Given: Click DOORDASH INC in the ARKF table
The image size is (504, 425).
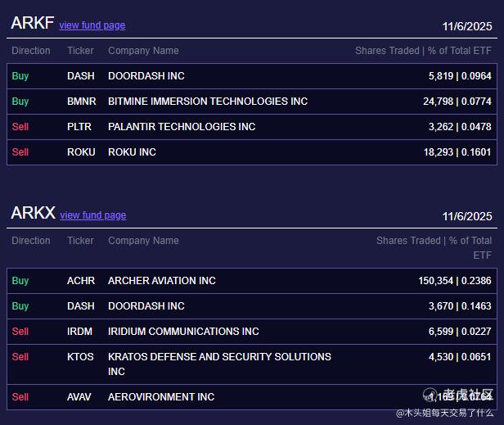Looking at the screenshot, I should tap(146, 76).
